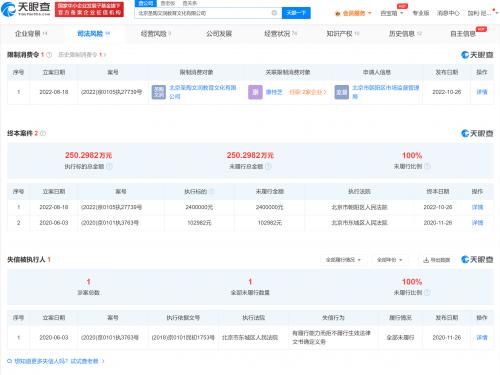Switch to the 司法风险 tab
This screenshot has width=500, height=375.
point(93,34)
